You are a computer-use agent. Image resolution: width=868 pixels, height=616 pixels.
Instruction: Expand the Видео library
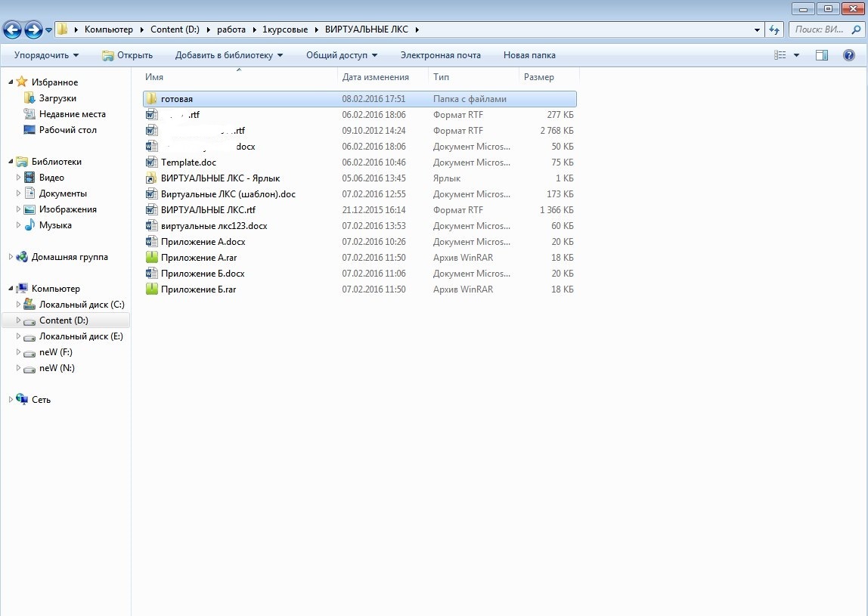coord(18,178)
